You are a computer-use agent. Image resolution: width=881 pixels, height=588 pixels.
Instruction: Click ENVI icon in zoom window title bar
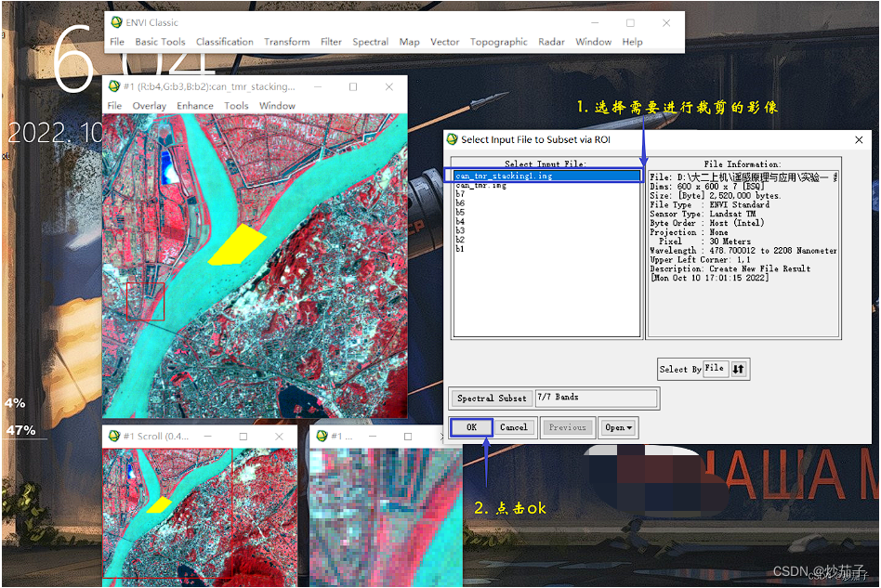pyautogui.click(x=322, y=436)
